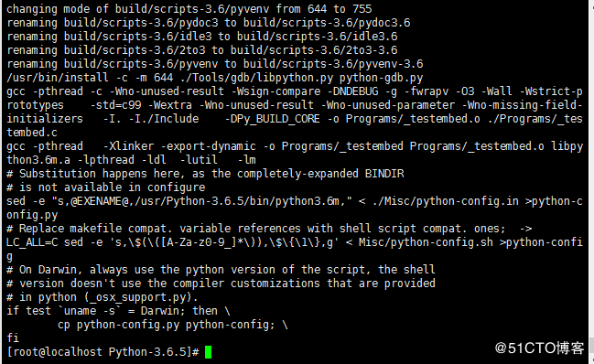Screen dimensions: 594x364
Task: Click the 'changing mode of build/scripts-3.6/pyvenv' line
Action: click(189, 9)
